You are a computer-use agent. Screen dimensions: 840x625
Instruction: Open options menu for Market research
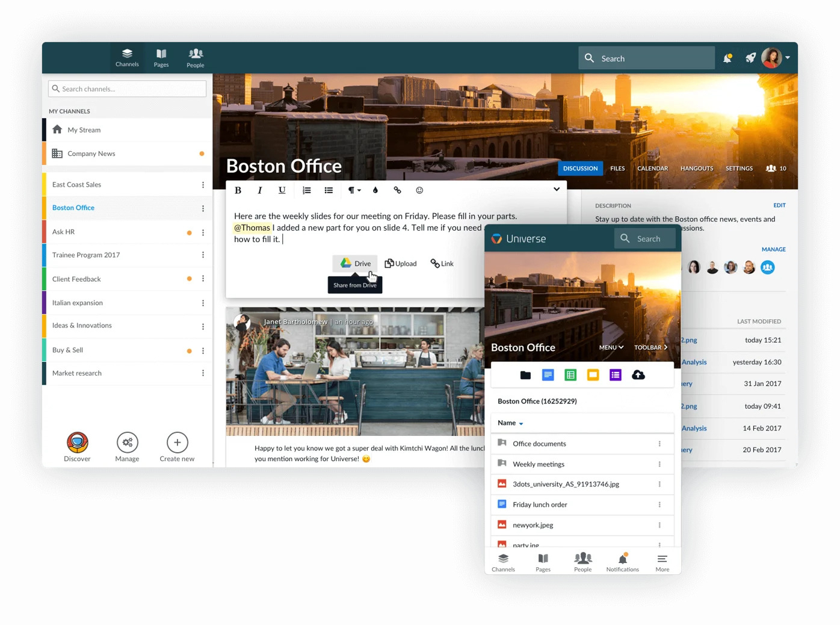[x=203, y=373]
